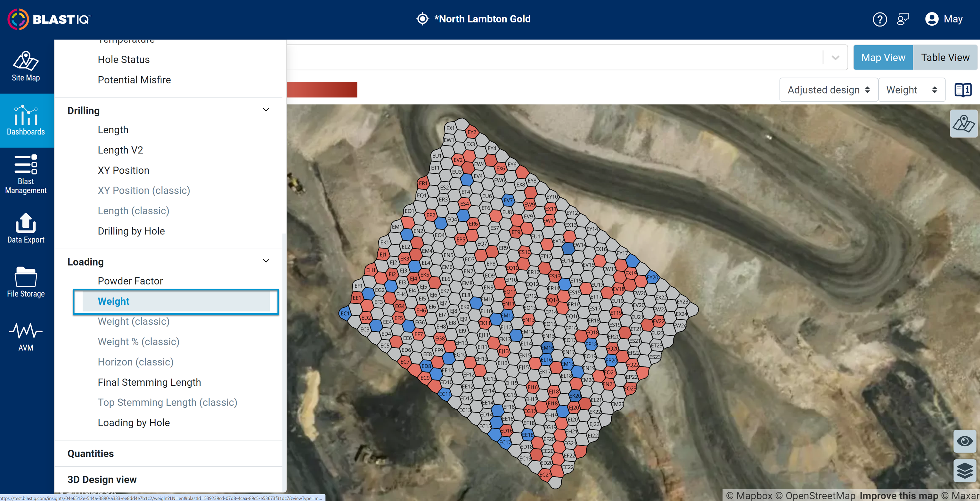The width and height of the screenshot is (980, 501).
Task: Select blue hole EC1 on the map
Action: (x=345, y=314)
